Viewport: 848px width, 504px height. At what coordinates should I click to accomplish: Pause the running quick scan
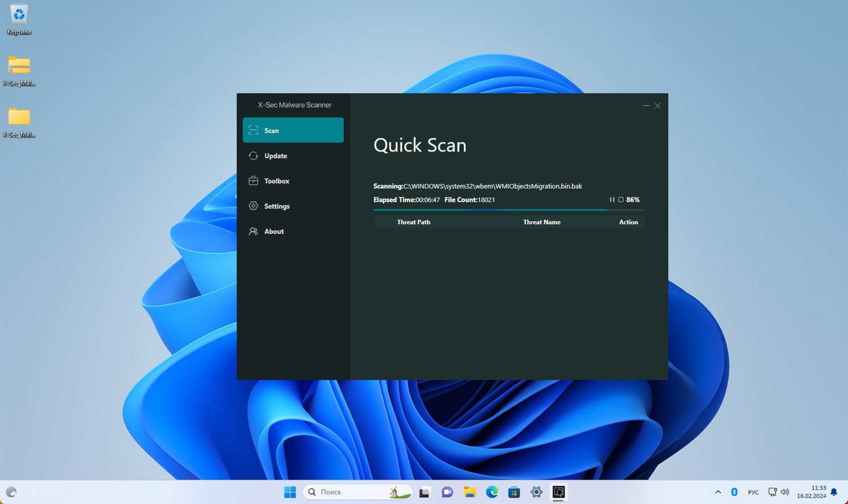click(612, 199)
